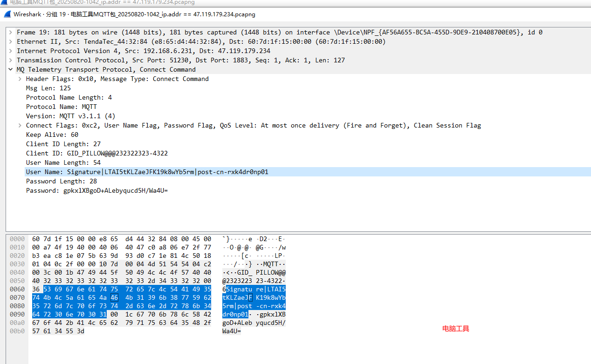Viewport: 591px width, 364px height.
Task: Expand the Ethernet II section
Action: pos(11,42)
